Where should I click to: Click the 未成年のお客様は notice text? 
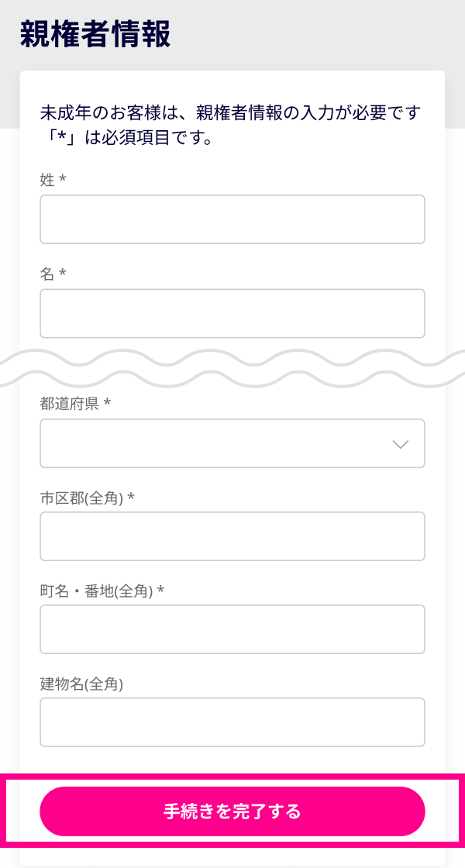coord(230,113)
